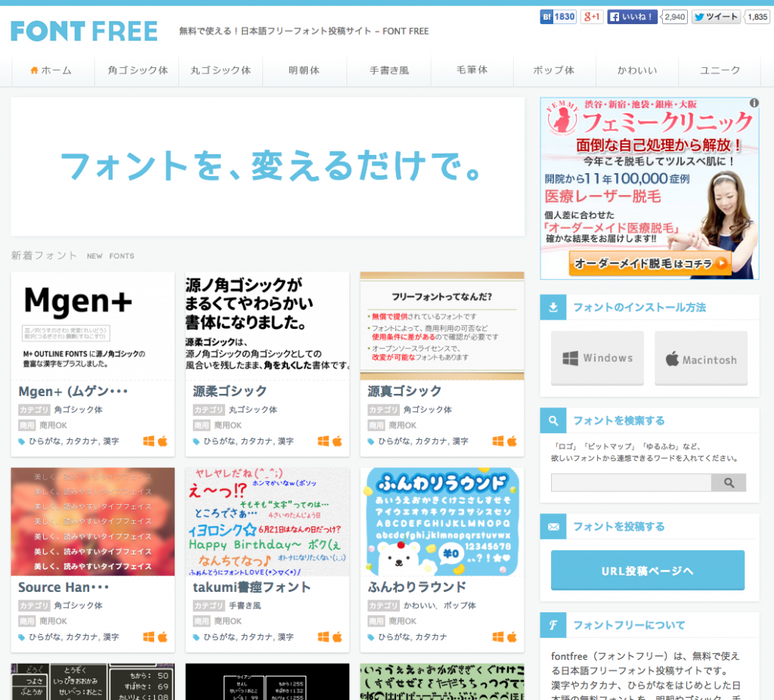Submit search with the magnifier button
This screenshot has width=774, height=700.
click(729, 482)
